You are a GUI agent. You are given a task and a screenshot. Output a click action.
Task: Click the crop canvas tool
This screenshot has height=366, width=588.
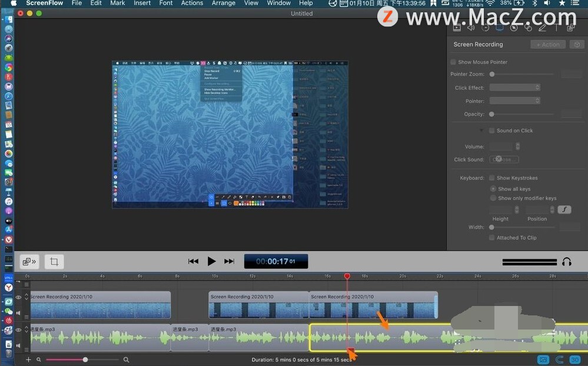pos(54,262)
